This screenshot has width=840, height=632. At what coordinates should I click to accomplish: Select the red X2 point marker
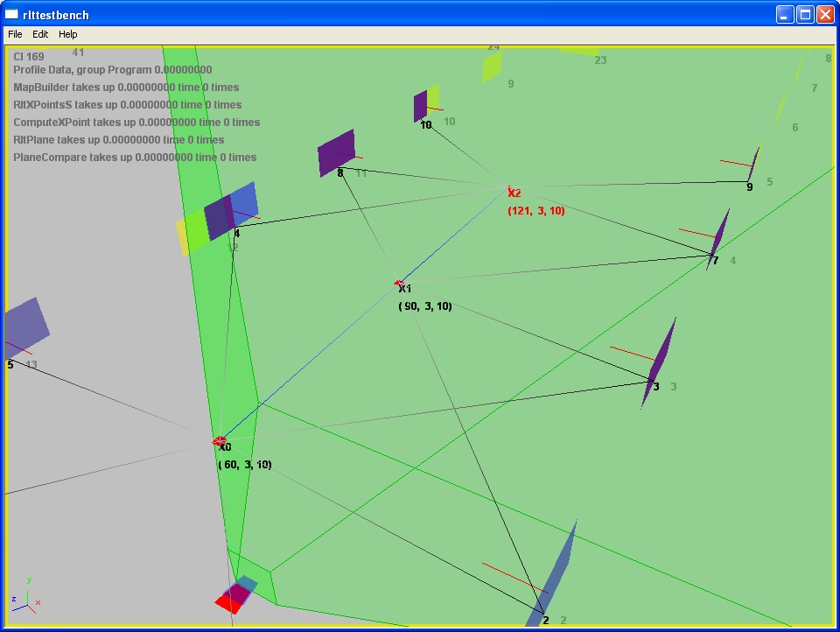[x=511, y=191]
